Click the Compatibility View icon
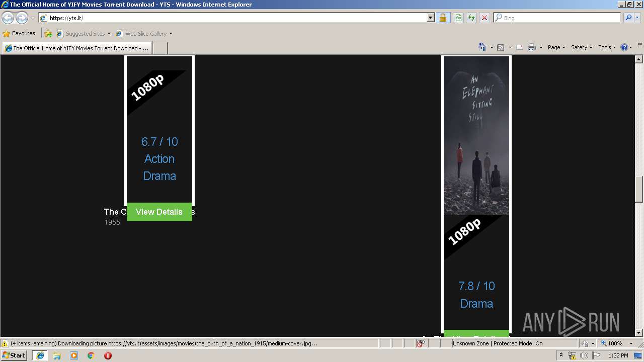Screen dimensions: 644x362 [x=458, y=18]
